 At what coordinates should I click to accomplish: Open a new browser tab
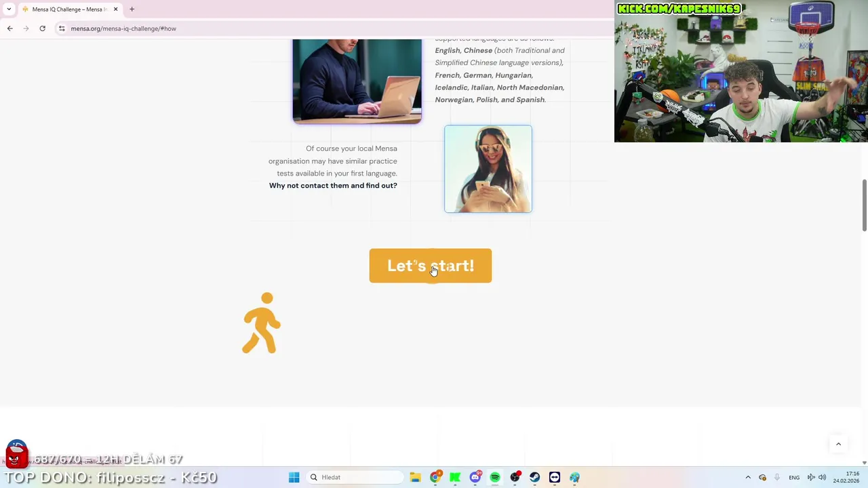click(132, 9)
